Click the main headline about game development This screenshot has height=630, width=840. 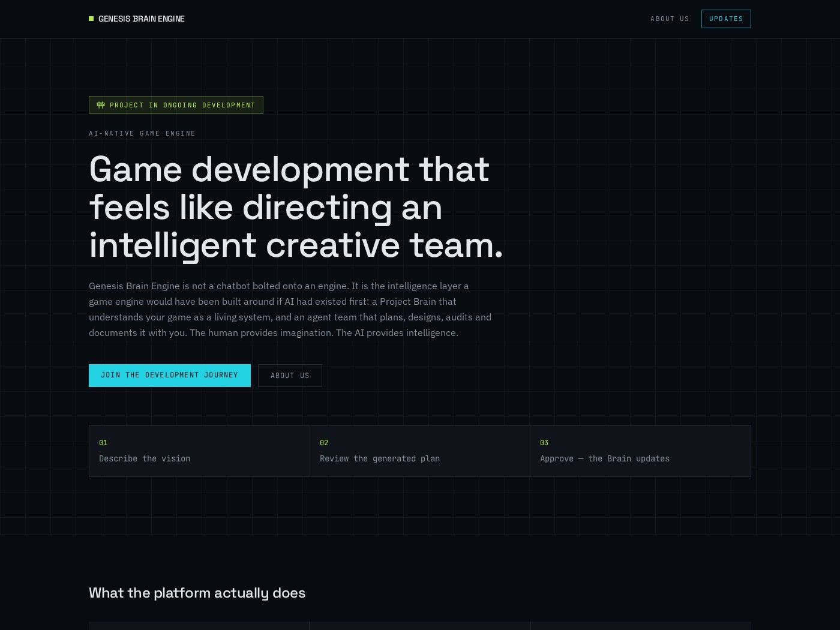tap(296, 207)
